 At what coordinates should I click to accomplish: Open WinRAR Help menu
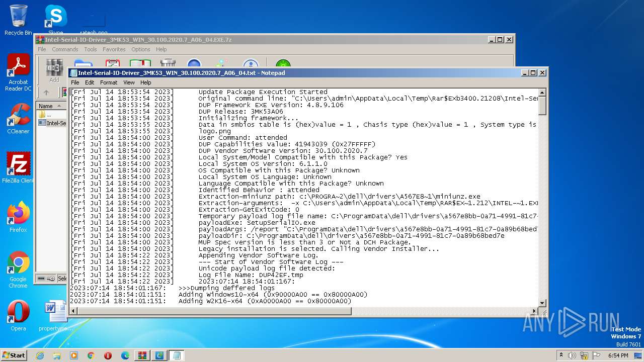[x=161, y=49]
